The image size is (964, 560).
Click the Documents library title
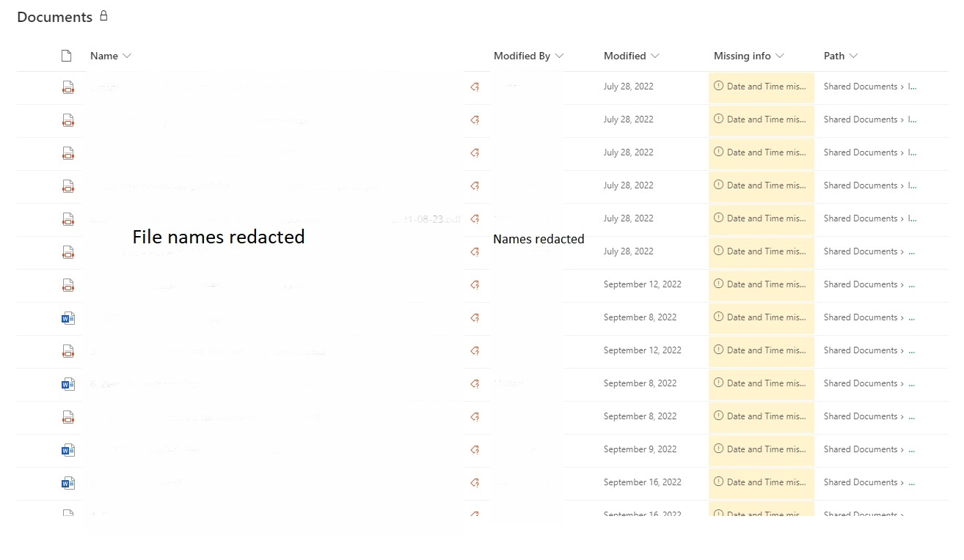[54, 17]
